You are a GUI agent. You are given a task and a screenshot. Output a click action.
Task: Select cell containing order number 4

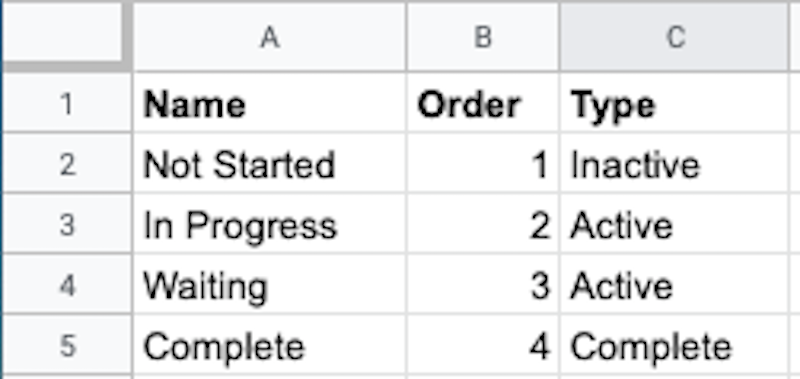pyautogui.click(x=483, y=345)
